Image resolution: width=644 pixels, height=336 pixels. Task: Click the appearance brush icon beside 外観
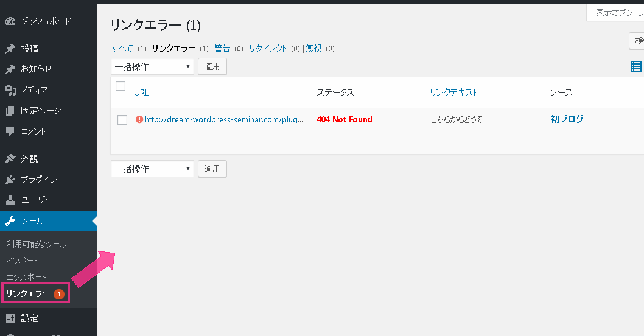point(10,158)
